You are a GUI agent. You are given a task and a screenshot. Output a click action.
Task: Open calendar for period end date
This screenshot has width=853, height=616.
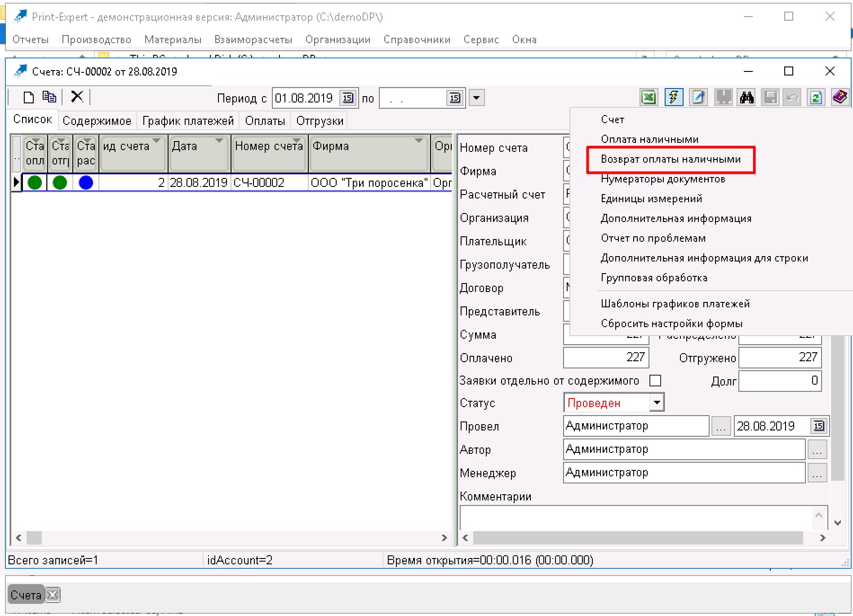tap(455, 98)
